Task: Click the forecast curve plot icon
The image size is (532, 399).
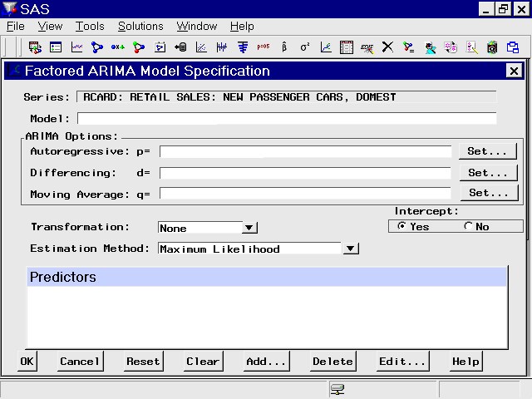Action: pos(326,47)
